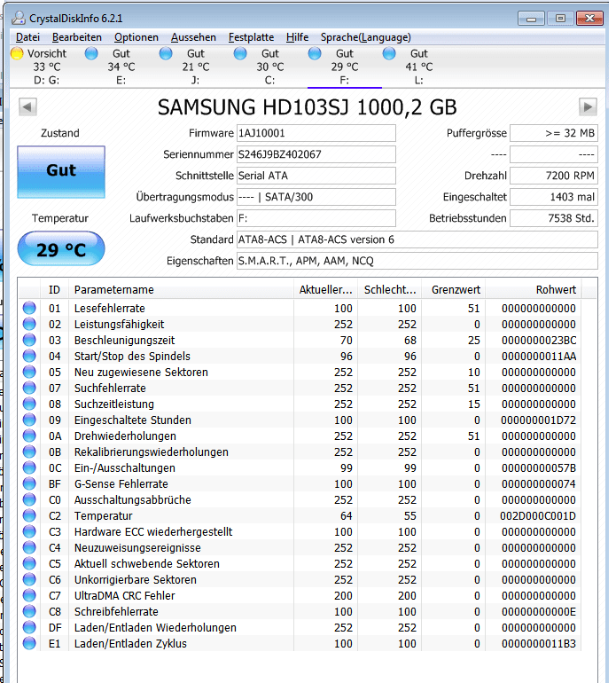Click the Grenzwert column header
Image resolution: width=616 pixels, height=683 pixels.
pos(453,290)
